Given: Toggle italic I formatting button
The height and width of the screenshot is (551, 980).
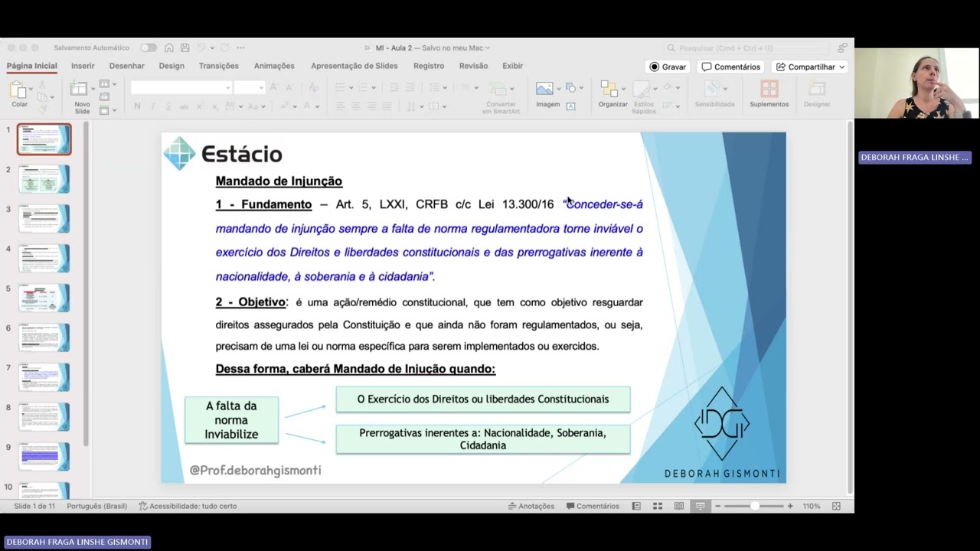Looking at the screenshot, I should 153,106.
